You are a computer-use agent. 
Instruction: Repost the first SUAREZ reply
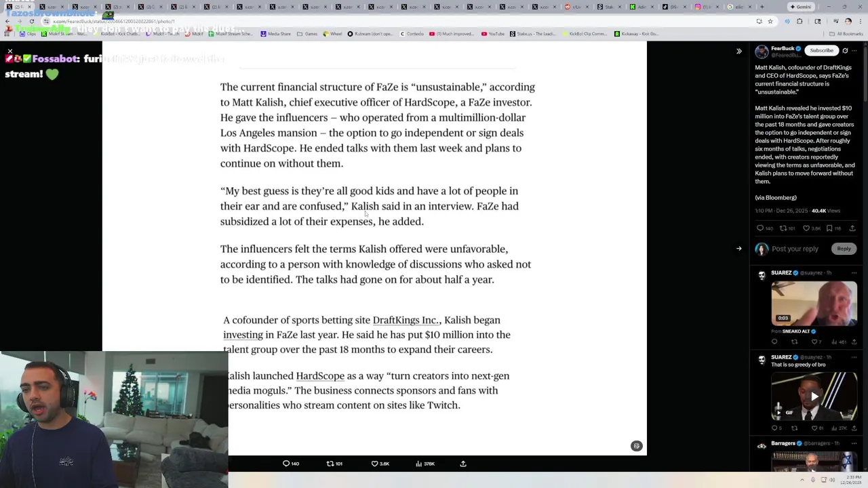pyautogui.click(x=794, y=342)
